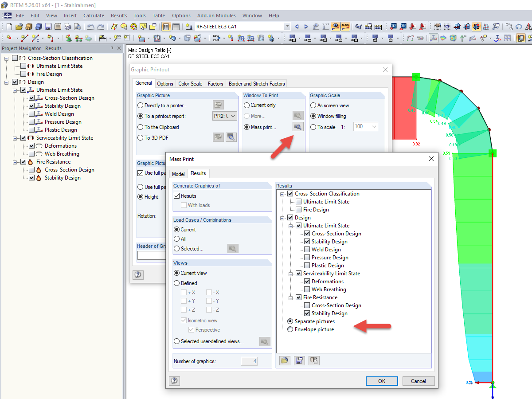Collapse Ultimate Limit State in Mass Print tree

(x=290, y=226)
